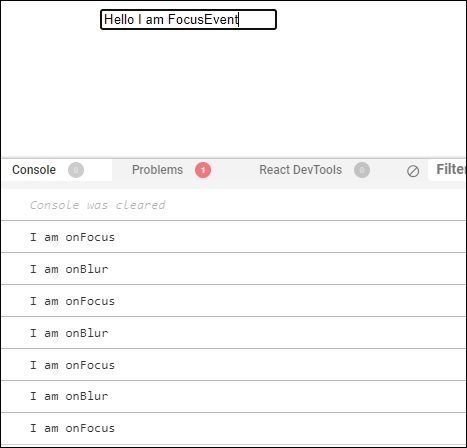Select the third "I am onFocus" log entry

point(233,365)
